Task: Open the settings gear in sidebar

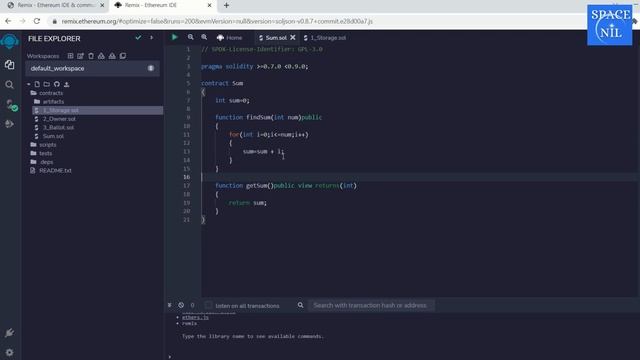Action: (x=9, y=352)
